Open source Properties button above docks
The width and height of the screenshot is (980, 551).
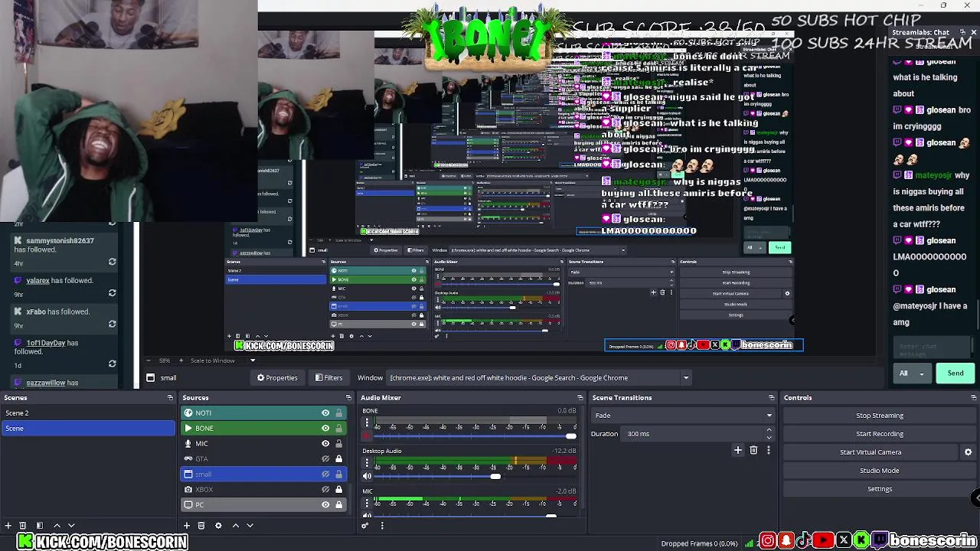pyautogui.click(x=277, y=377)
